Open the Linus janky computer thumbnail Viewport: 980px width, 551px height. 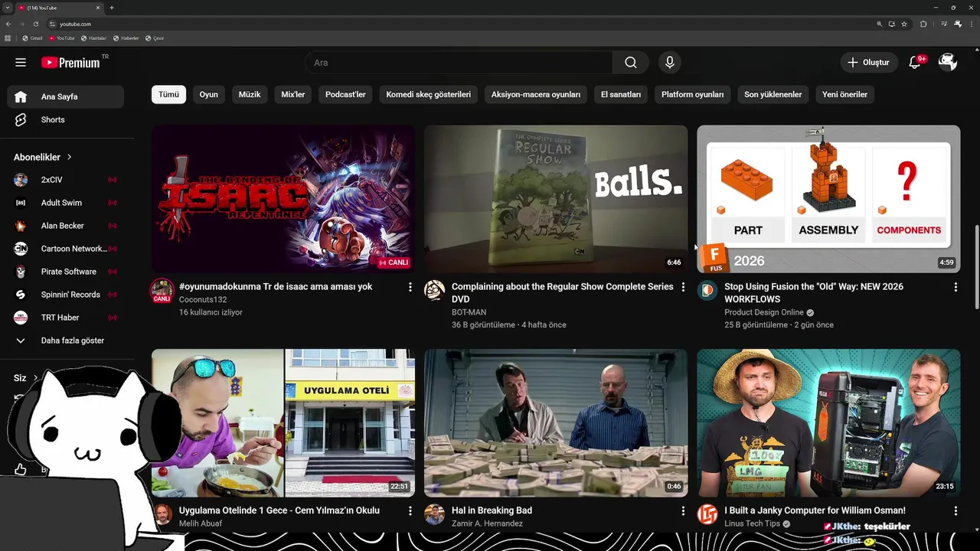point(828,423)
